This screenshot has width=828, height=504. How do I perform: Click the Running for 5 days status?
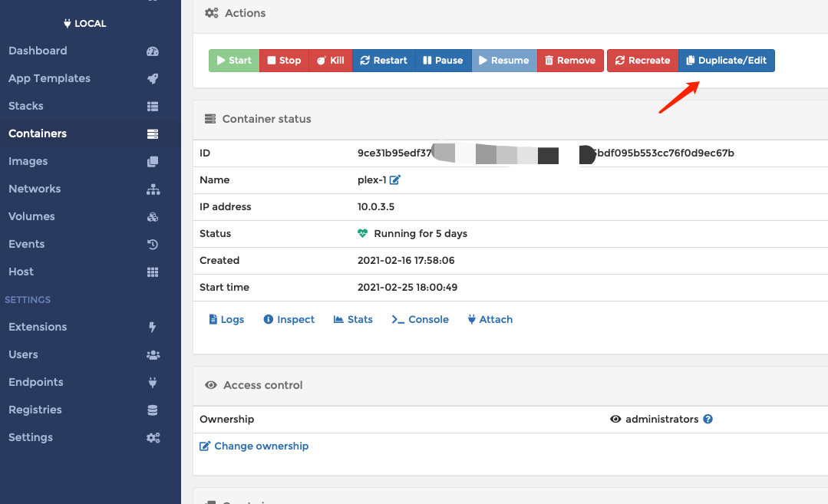click(421, 233)
